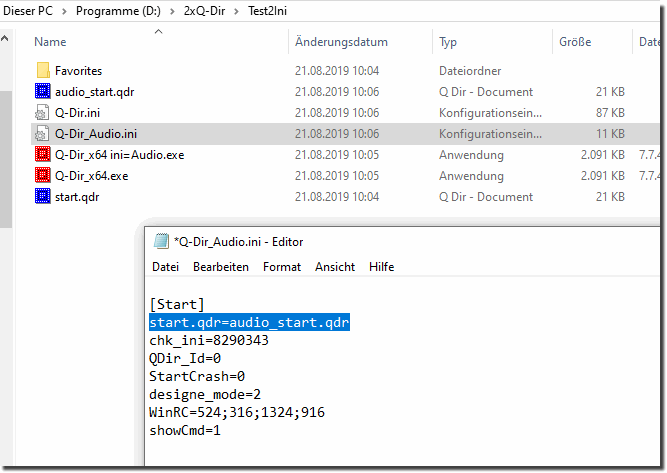Click the Q-Dir_x64 ini=Audio.exe red icon
This screenshot has width=667, height=473.
[x=43, y=154]
